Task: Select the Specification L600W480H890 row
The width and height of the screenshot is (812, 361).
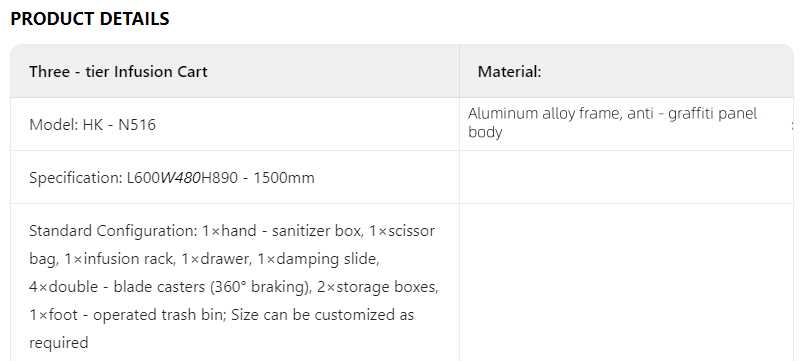Action: tap(235, 178)
